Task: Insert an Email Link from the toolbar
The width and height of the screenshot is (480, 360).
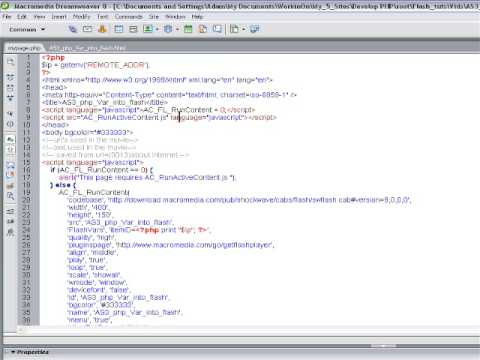Action: click(87, 29)
